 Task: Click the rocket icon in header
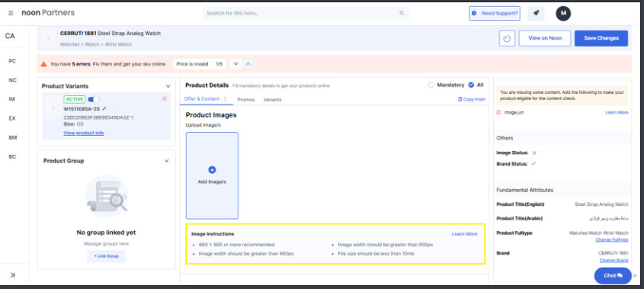(x=536, y=13)
